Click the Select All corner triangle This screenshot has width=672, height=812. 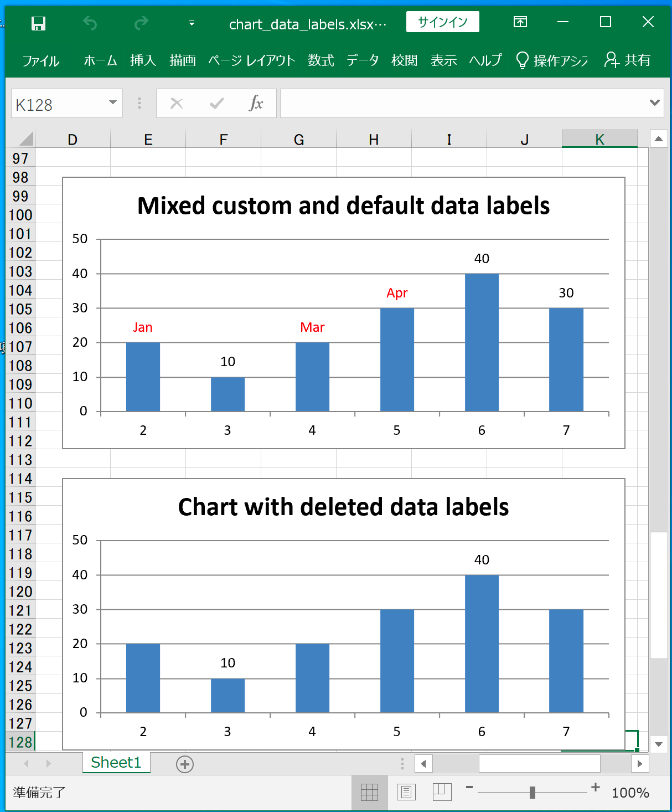pyautogui.click(x=25, y=138)
